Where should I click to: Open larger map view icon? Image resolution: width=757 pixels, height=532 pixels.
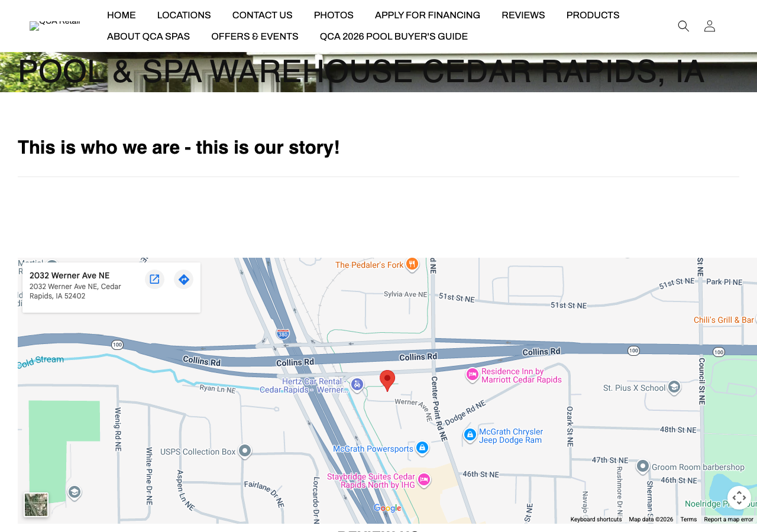154,279
